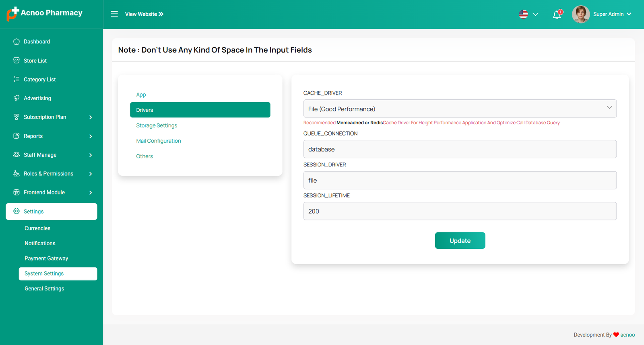This screenshot has height=345, width=644.
Task: Expand the Staff Manage submenu
Action: tap(91, 155)
